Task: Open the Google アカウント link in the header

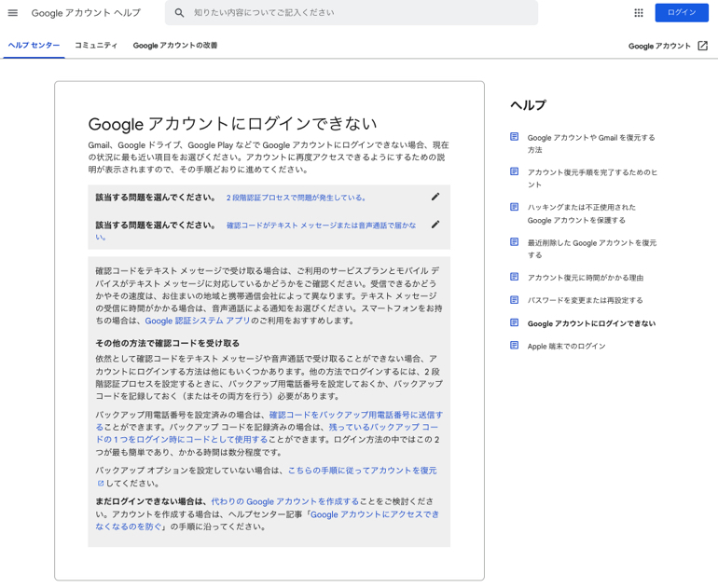Action: [659, 46]
